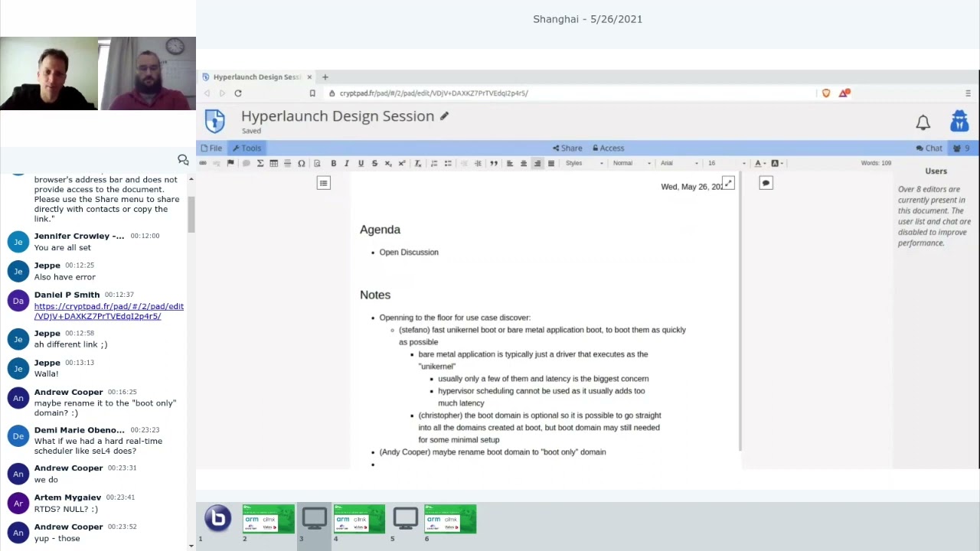Open the Brave shields icon
The height and width of the screenshot is (551, 980).
click(826, 93)
